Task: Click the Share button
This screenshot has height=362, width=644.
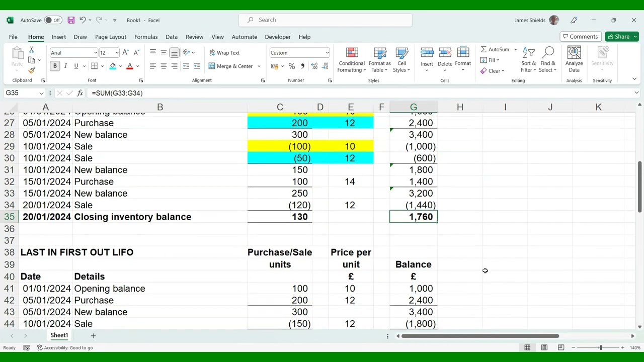Action: click(622, 37)
